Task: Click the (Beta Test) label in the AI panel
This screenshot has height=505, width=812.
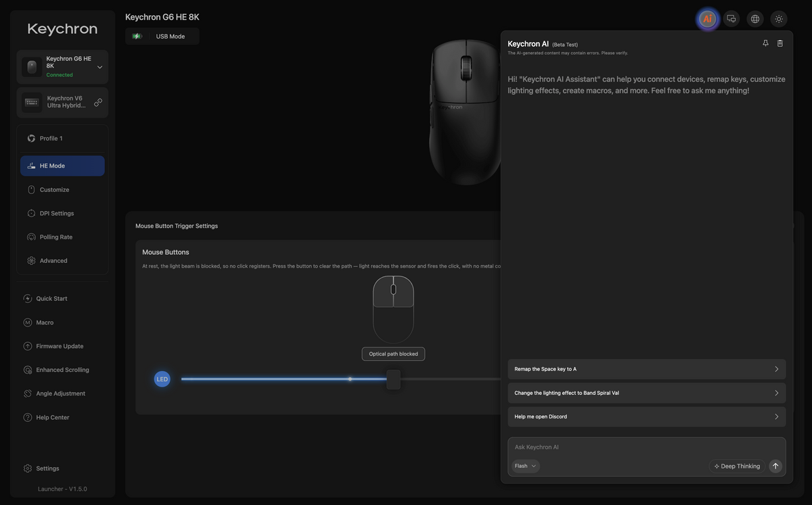Action: coord(565,45)
